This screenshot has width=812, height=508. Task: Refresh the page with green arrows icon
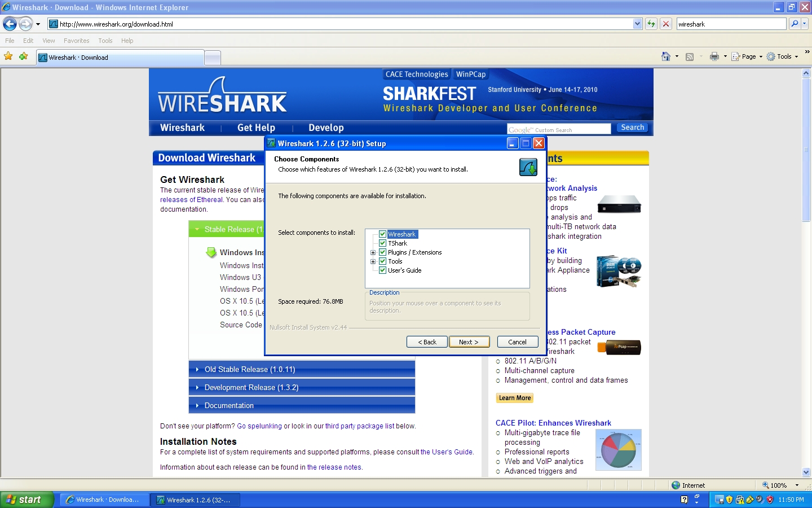pos(651,24)
